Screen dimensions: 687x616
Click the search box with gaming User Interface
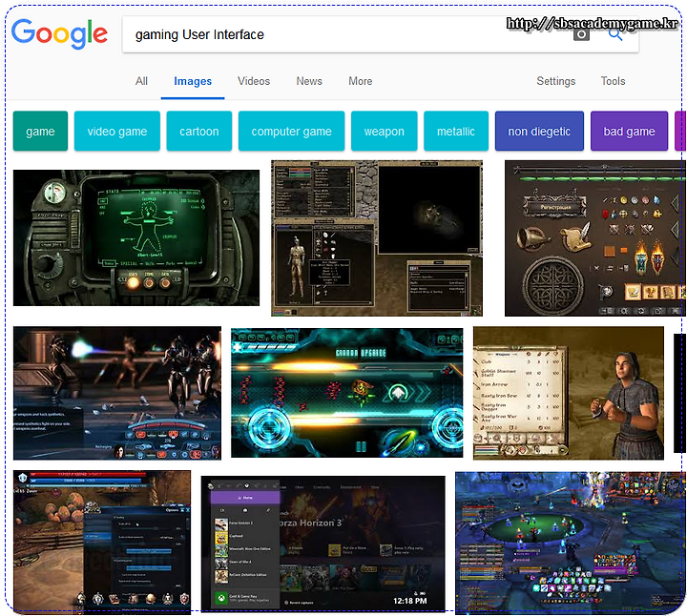[x=381, y=34]
